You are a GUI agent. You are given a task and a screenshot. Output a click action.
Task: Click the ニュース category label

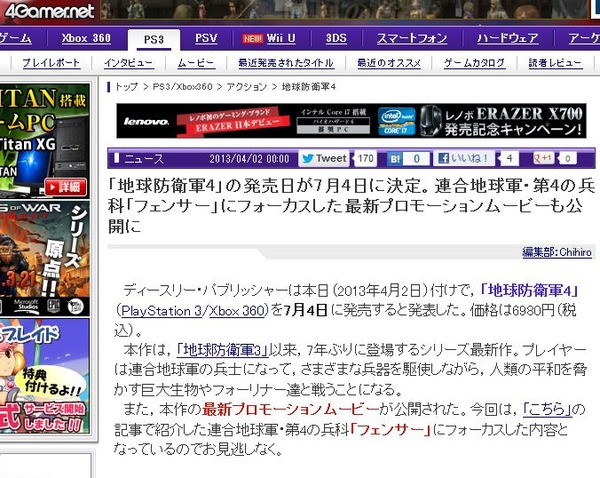point(144,159)
